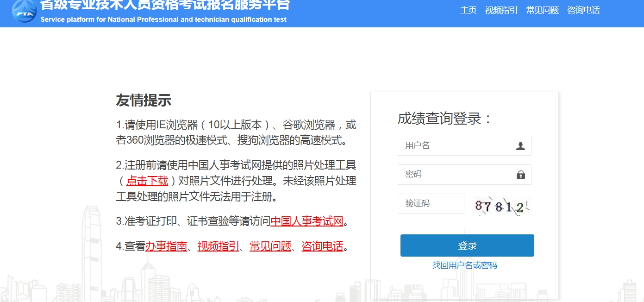Open 找回用户名或密码 link
644x302 pixels.
click(x=465, y=265)
